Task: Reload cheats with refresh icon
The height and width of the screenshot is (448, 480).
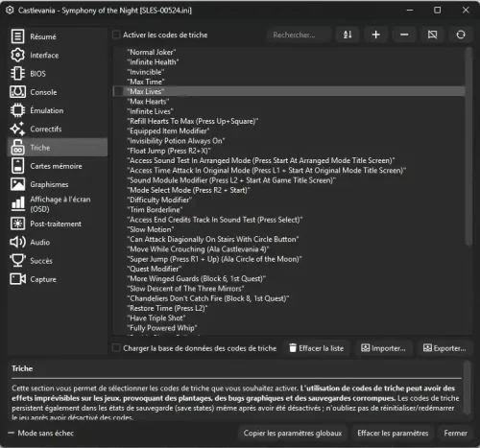Action: click(x=461, y=35)
